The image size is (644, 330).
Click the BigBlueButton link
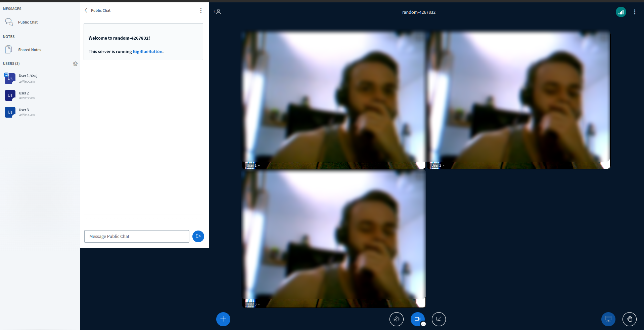pyautogui.click(x=147, y=51)
